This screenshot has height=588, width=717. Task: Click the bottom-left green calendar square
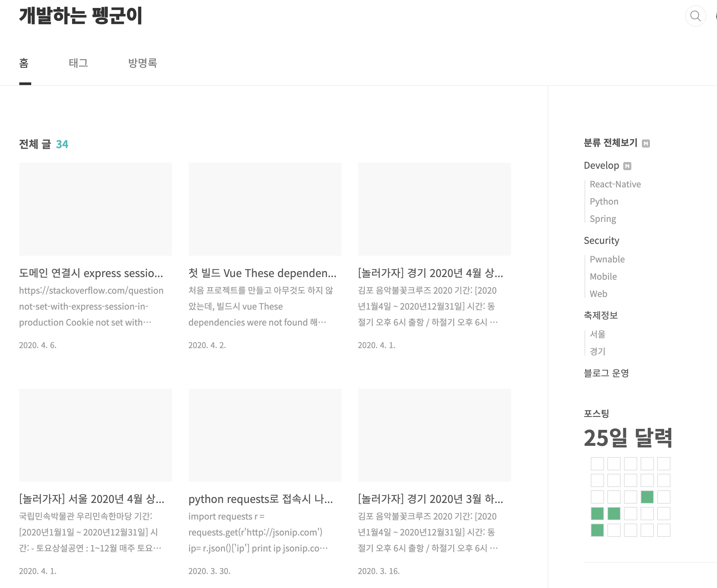pos(597,530)
